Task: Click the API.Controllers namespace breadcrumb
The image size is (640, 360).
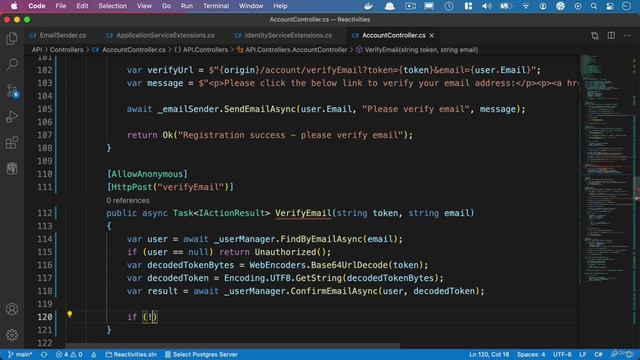Action: pyautogui.click(x=201, y=50)
